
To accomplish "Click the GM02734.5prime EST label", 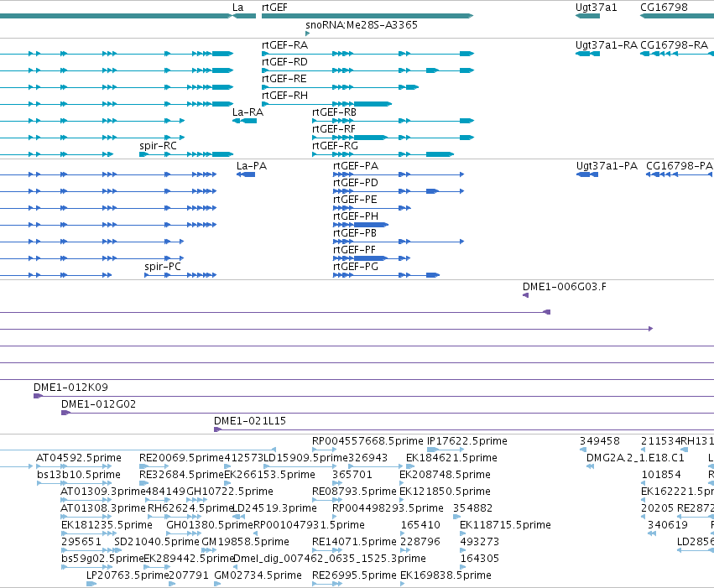I will 258,575.
